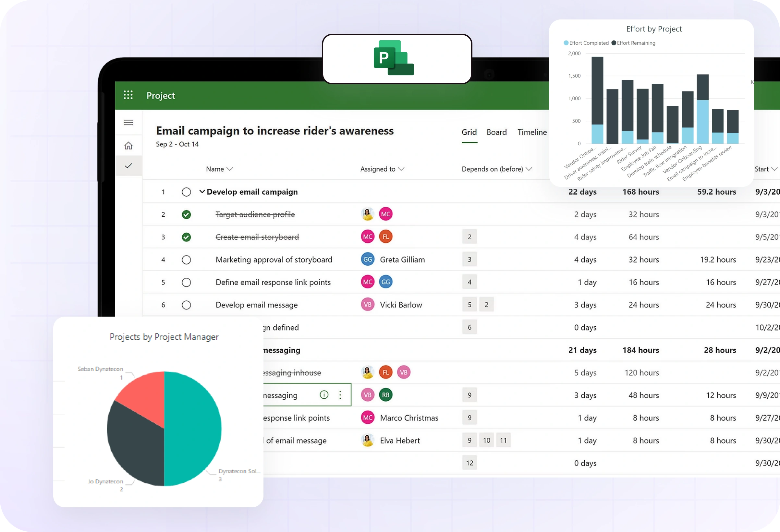780x532 pixels.
Task: Click RB avatar on the messaging row
Action: (386, 395)
